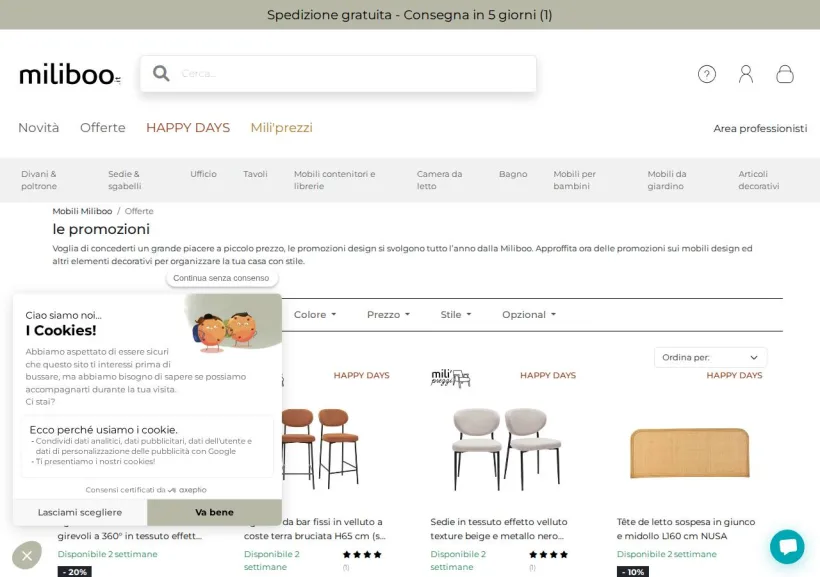Viewport: 820px width, 577px height.
Task: Click the Tête de letto sospesa title
Action: tap(686, 528)
